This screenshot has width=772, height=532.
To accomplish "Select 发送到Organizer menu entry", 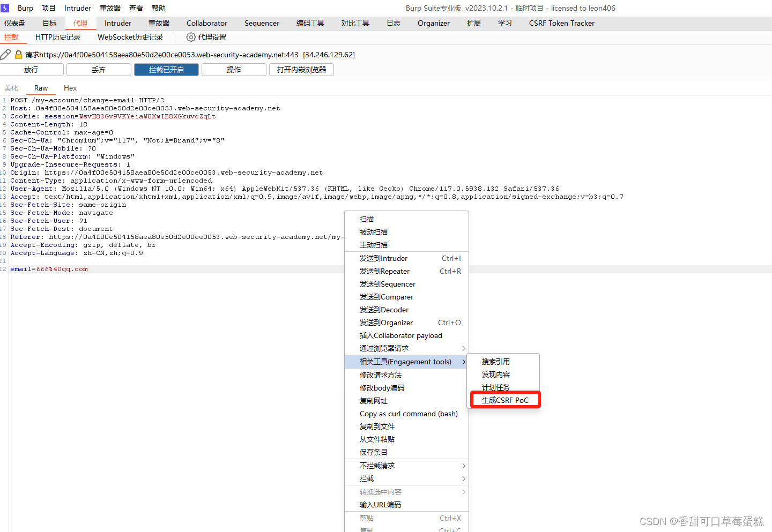I will coord(406,323).
